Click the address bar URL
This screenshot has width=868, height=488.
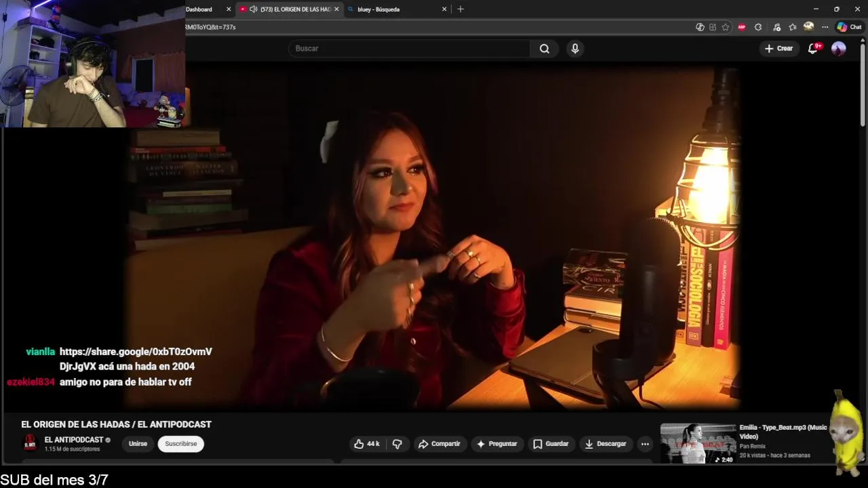[x=211, y=27]
